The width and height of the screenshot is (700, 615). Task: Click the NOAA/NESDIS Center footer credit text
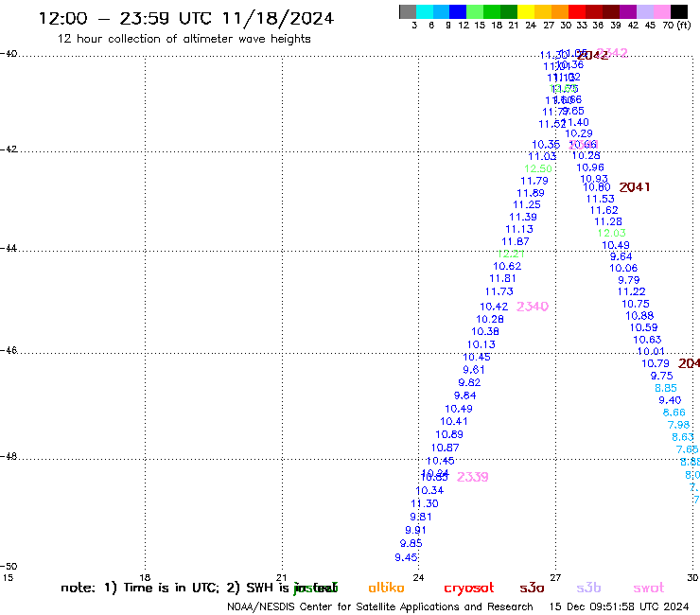(380, 607)
